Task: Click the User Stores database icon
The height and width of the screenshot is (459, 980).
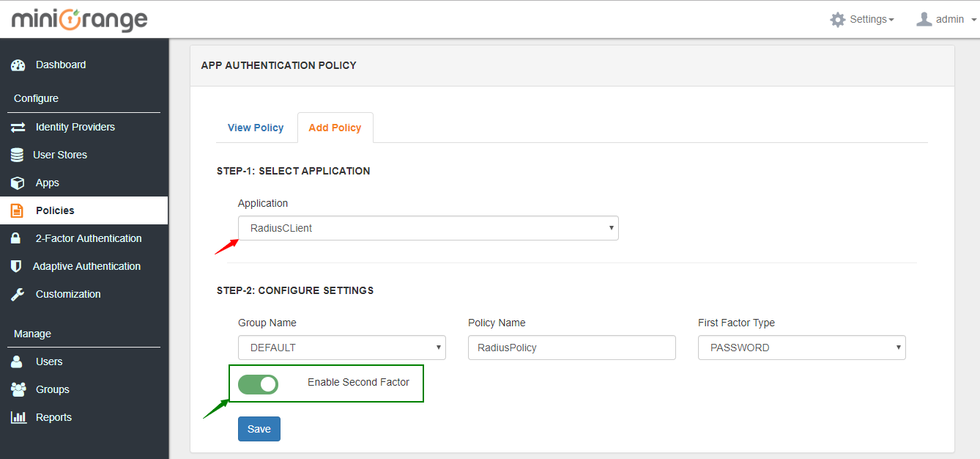Action: (x=18, y=155)
